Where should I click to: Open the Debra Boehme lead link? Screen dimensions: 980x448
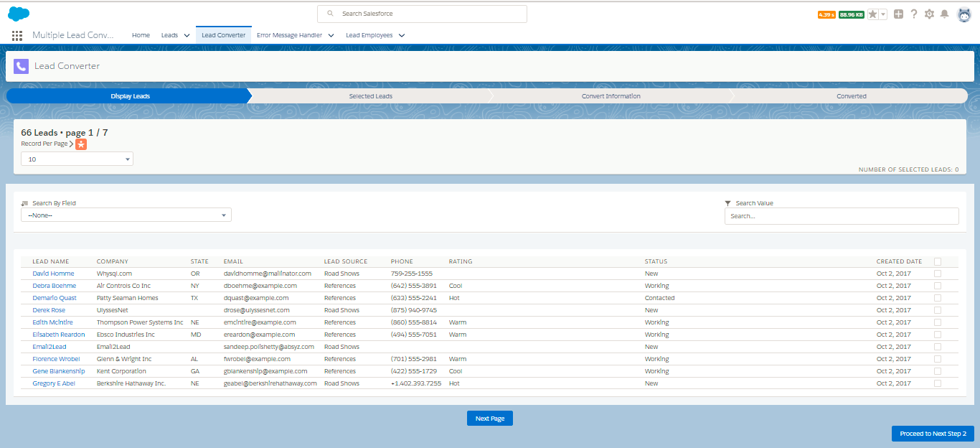[54, 286]
